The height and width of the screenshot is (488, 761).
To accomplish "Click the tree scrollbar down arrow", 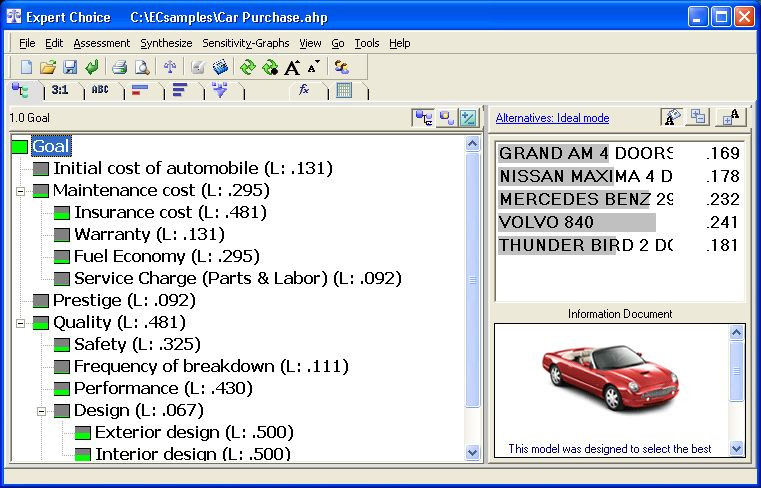I will tap(472, 453).
